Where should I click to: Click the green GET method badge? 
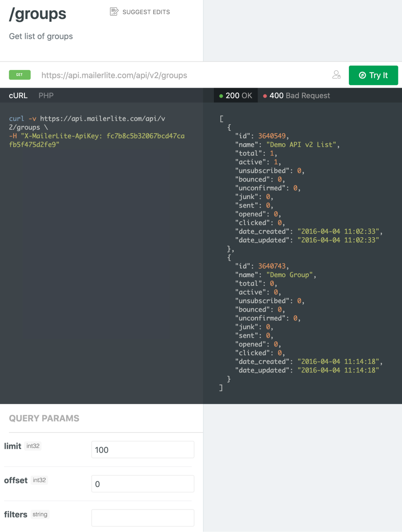click(x=19, y=75)
